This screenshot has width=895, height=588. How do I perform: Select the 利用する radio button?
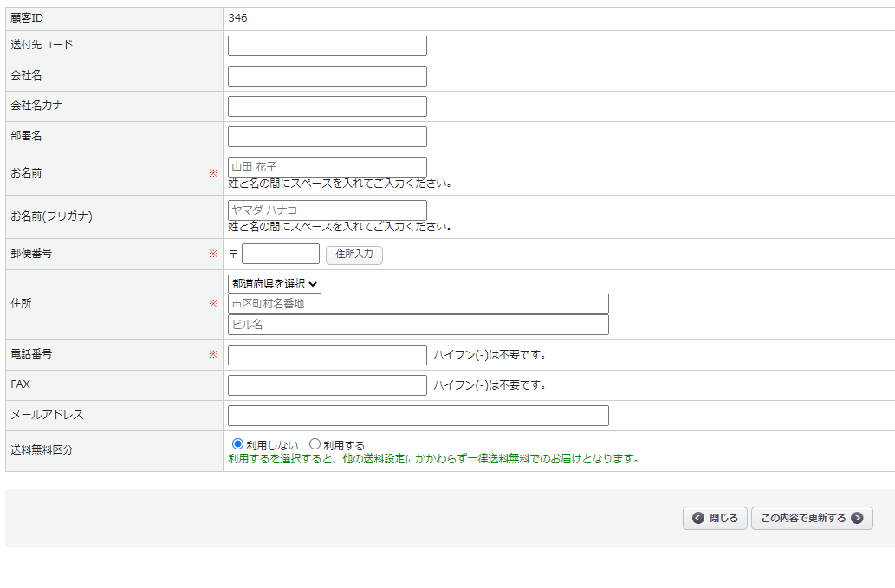coord(315,444)
